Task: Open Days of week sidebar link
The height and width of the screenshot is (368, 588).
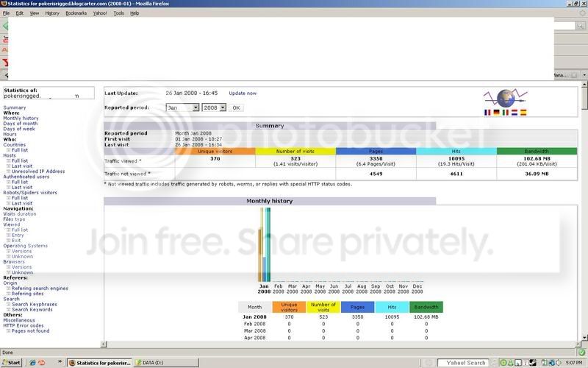Action: click(19, 129)
